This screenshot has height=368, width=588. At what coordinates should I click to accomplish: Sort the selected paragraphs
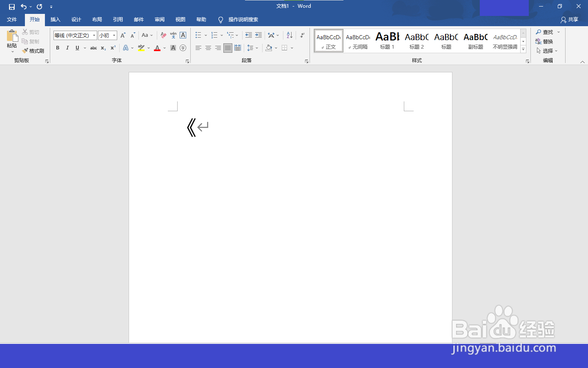click(x=290, y=35)
